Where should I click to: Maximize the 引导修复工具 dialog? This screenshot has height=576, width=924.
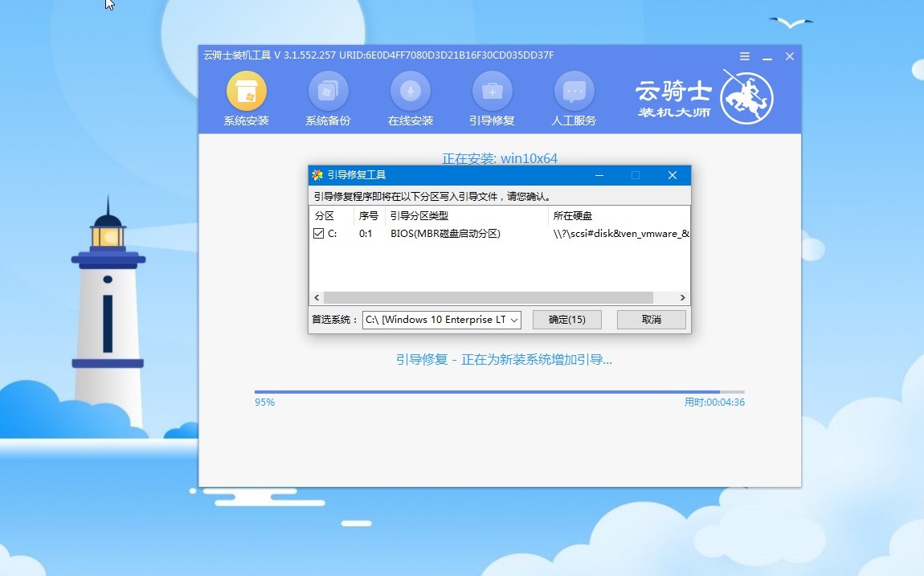pos(636,175)
